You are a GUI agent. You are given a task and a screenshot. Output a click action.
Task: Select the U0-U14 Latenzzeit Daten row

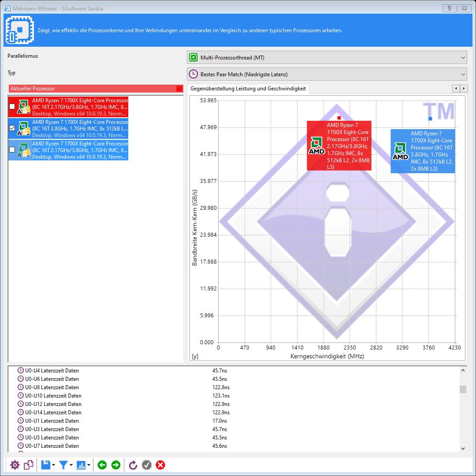[x=234, y=412]
